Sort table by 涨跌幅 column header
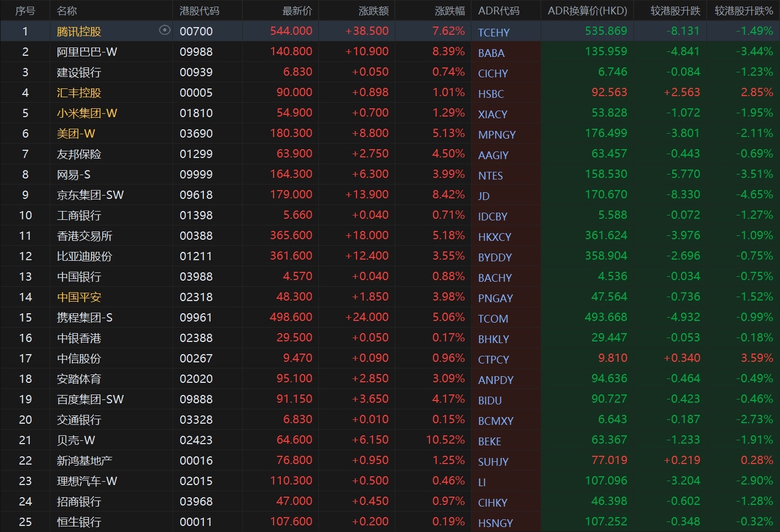The height and width of the screenshot is (532, 780). click(x=449, y=11)
